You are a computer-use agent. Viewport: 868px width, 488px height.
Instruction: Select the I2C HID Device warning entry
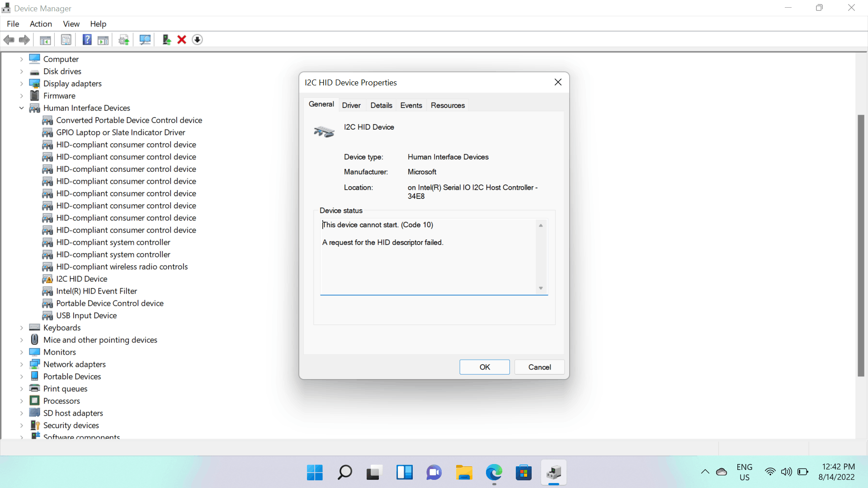[81, 279]
